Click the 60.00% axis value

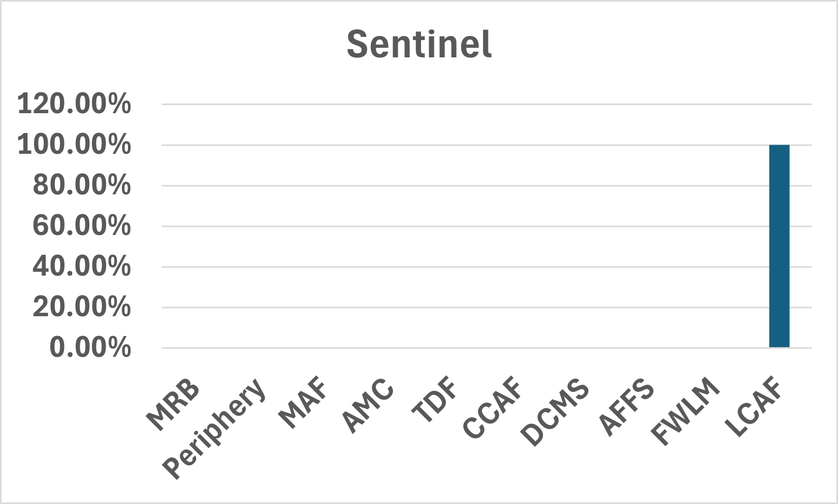click(82, 226)
